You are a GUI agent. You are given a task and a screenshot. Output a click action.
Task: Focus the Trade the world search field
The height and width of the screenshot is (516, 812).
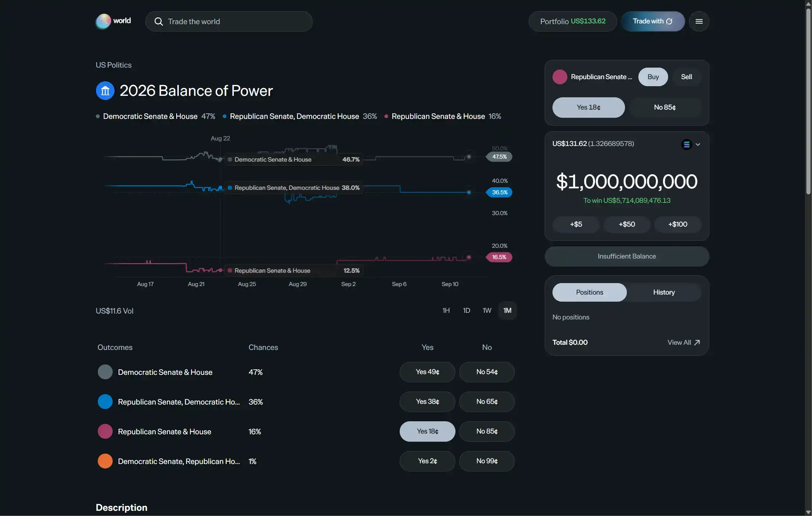point(229,22)
